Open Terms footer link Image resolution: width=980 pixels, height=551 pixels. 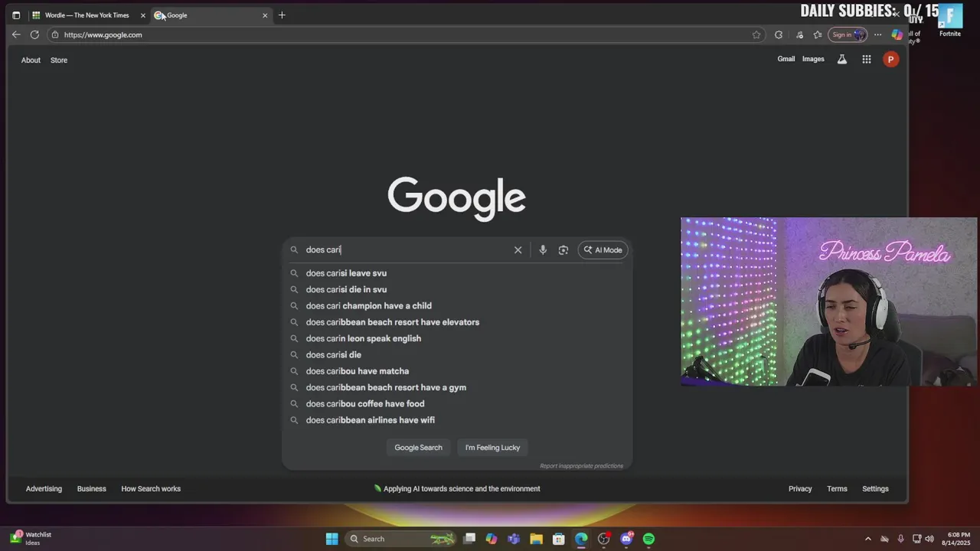(x=837, y=489)
